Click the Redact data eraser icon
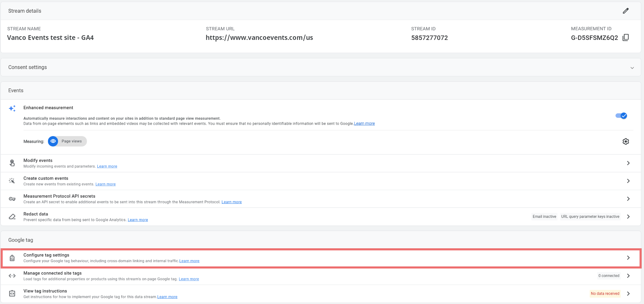Viewport: 644px width, 304px height. 12,217
